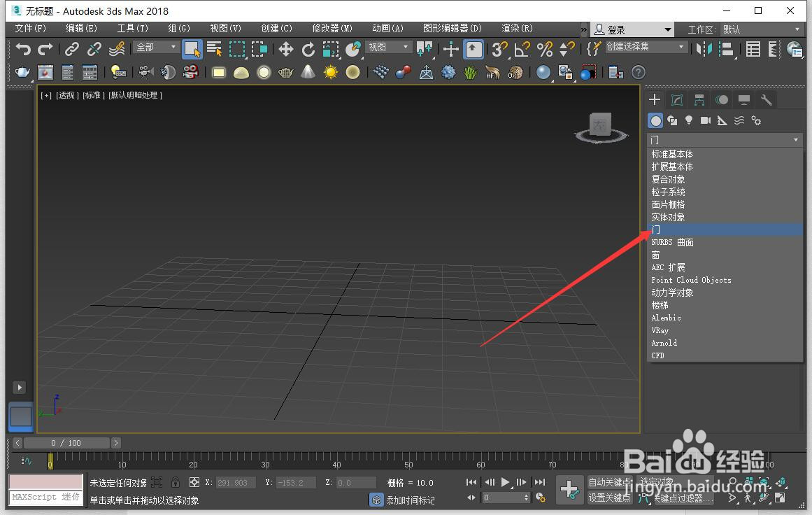The image size is (812, 515).
Task: Collapse the 门 category dropdown arrow
Action: point(795,140)
